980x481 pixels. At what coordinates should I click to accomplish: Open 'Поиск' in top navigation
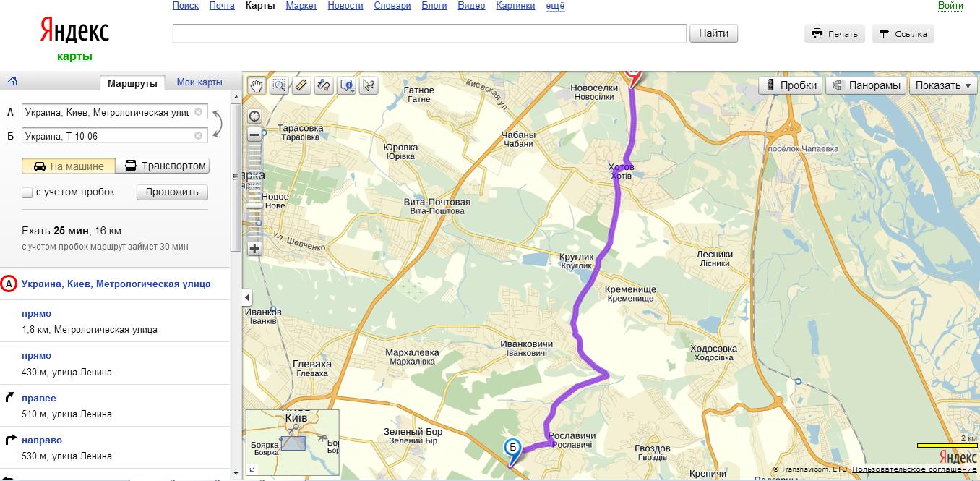tap(186, 6)
